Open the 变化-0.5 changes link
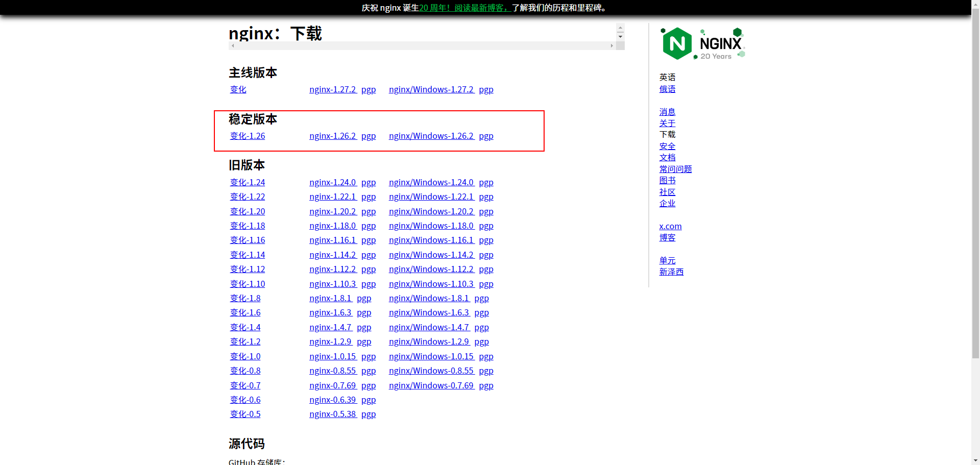980x465 pixels. coord(245,414)
